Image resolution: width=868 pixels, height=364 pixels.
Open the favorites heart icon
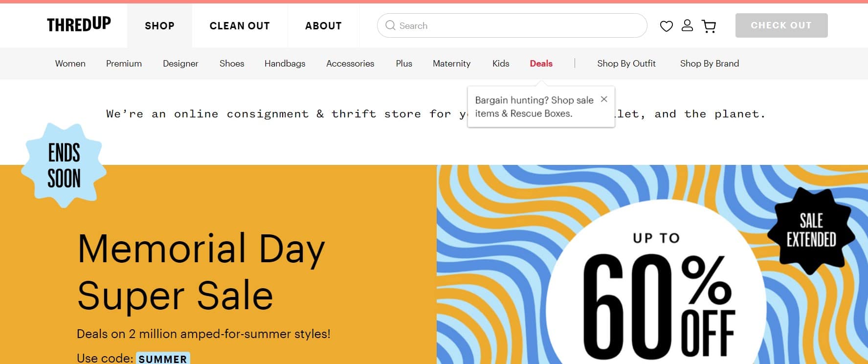(666, 26)
